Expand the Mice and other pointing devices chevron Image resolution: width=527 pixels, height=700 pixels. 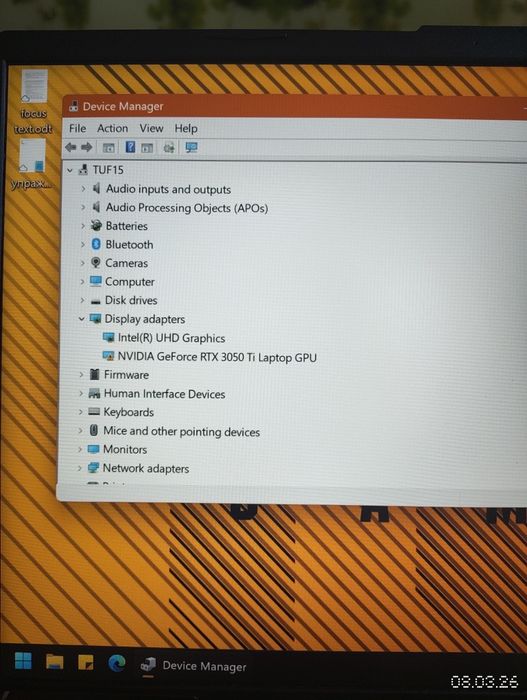pos(80,430)
